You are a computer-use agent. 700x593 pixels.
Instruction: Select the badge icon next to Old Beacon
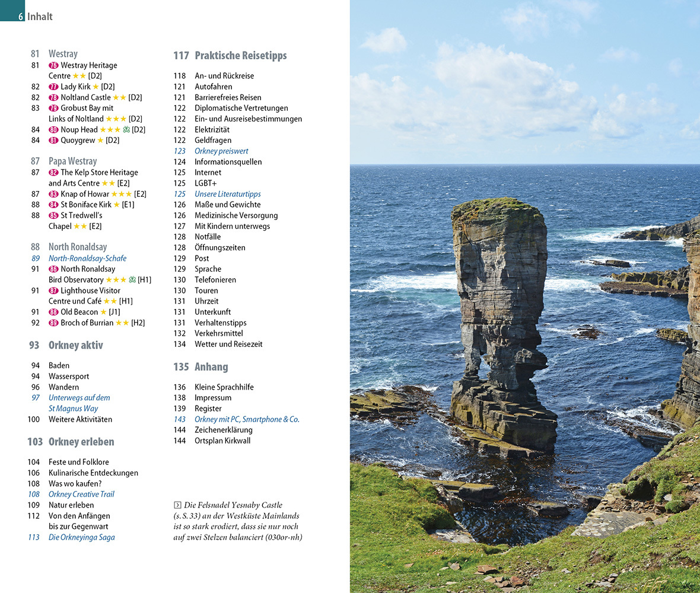point(53,312)
